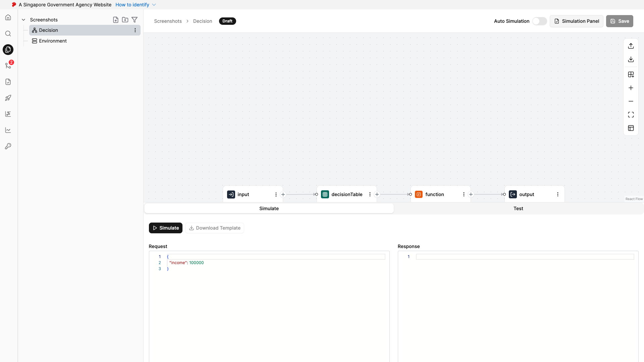
Task: Click new folder icon beside Screenshots
Action: click(x=125, y=20)
